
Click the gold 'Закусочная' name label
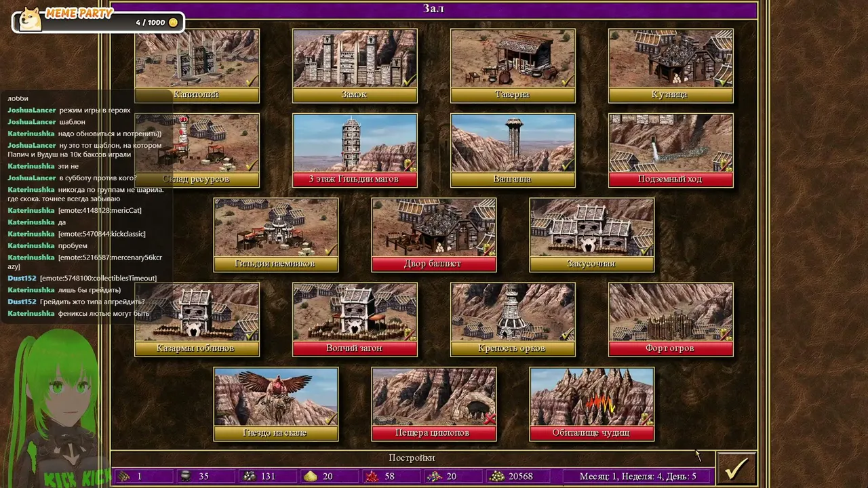(592, 264)
